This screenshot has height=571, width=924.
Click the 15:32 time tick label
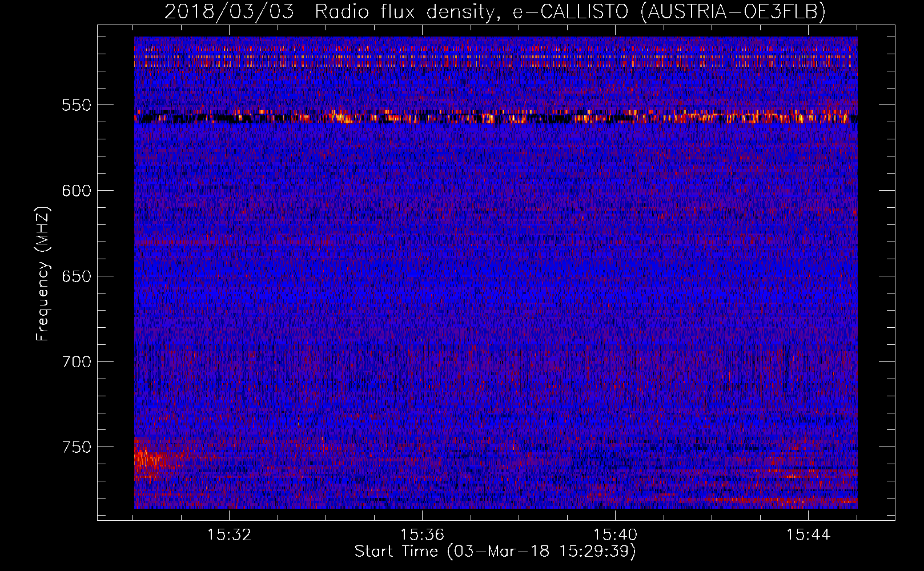point(229,535)
